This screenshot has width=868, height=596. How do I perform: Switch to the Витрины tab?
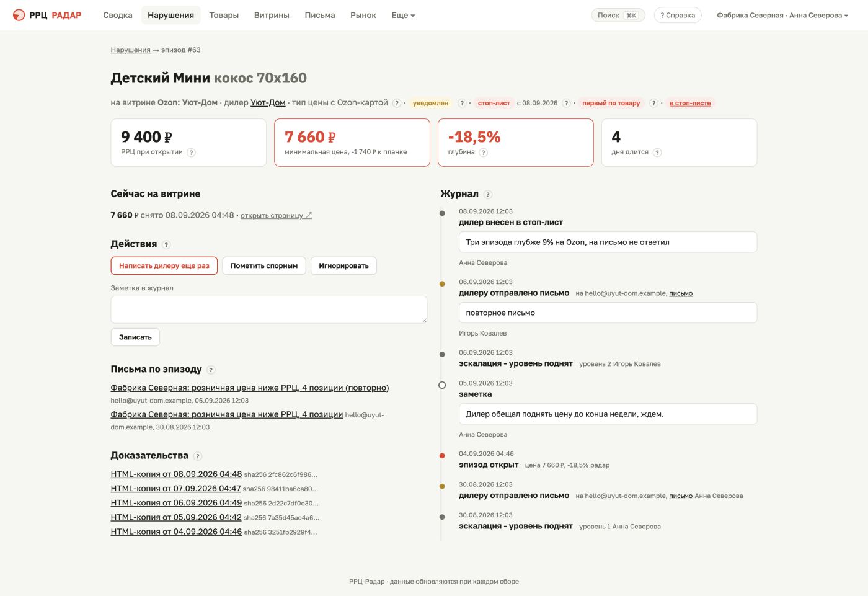272,15
